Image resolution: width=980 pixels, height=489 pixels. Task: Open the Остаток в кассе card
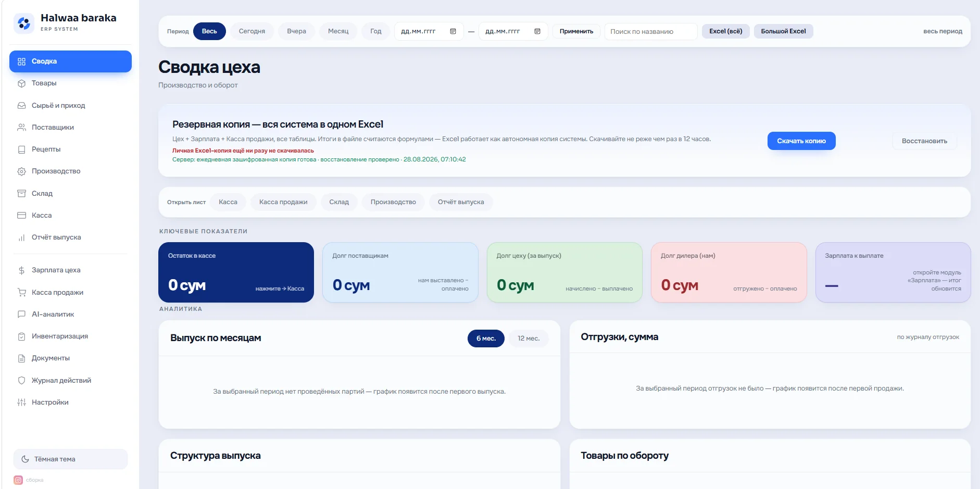pyautogui.click(x=236, y=272)
